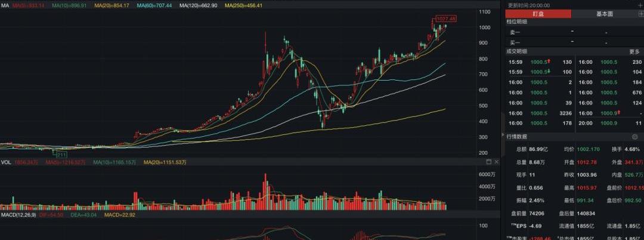This screenshot has height=240, width=644.
Task: Click the 量比 value 0.656
Action: pos(536,188)
